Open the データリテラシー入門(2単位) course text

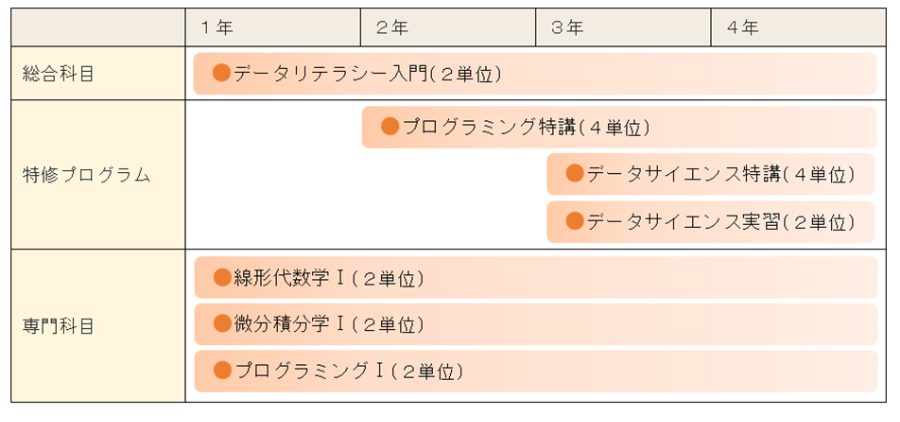pyautogui.click(x=367, y=73)
